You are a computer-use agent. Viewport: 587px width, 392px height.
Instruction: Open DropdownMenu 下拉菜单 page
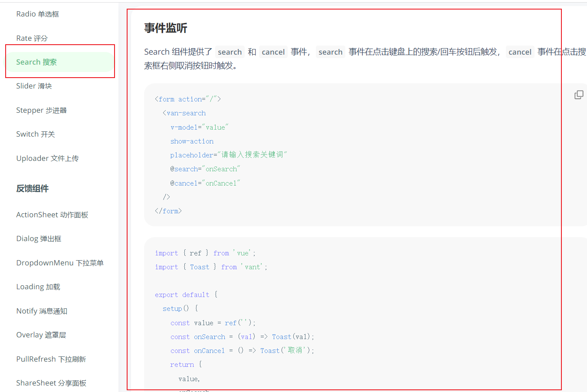(60, 263)
